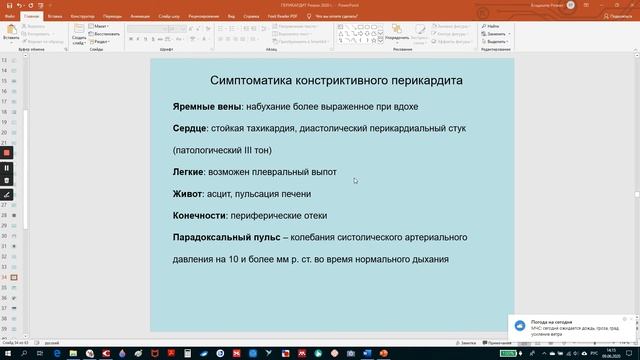
Task: Stop the screen recording red button
Action: [7, 153]
